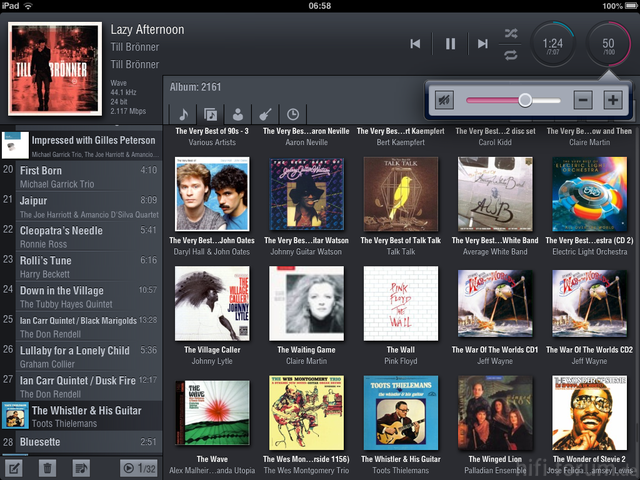Skip to the next track
The image size is (640, 480).
pos(483,44)
